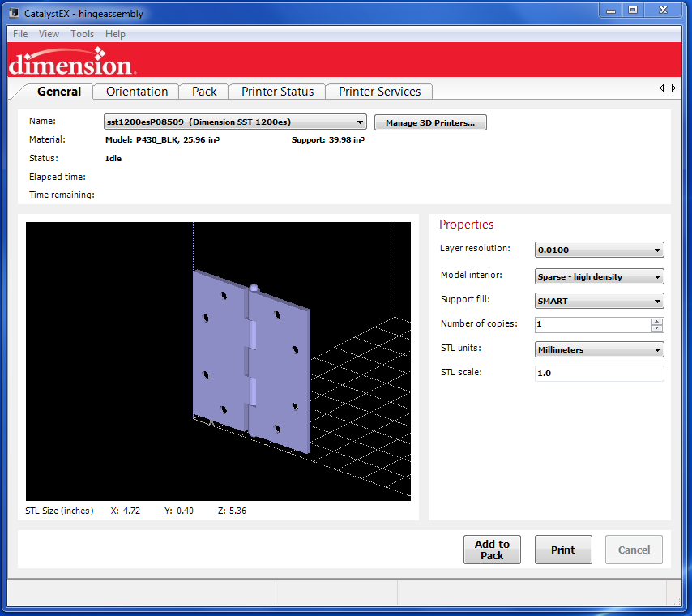Open the File menu
This screenshot has height=616, width=692.
coord(20,34)
